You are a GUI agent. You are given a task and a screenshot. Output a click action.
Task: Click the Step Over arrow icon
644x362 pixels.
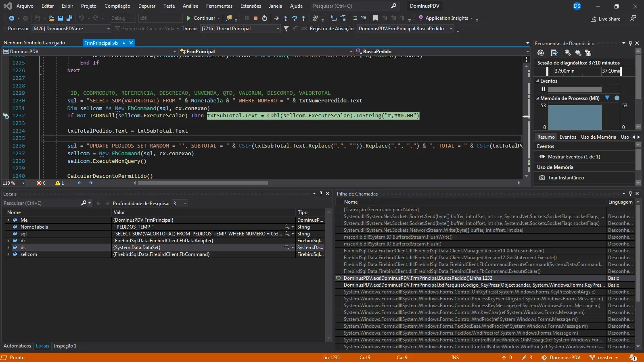[x=295, y=18]
